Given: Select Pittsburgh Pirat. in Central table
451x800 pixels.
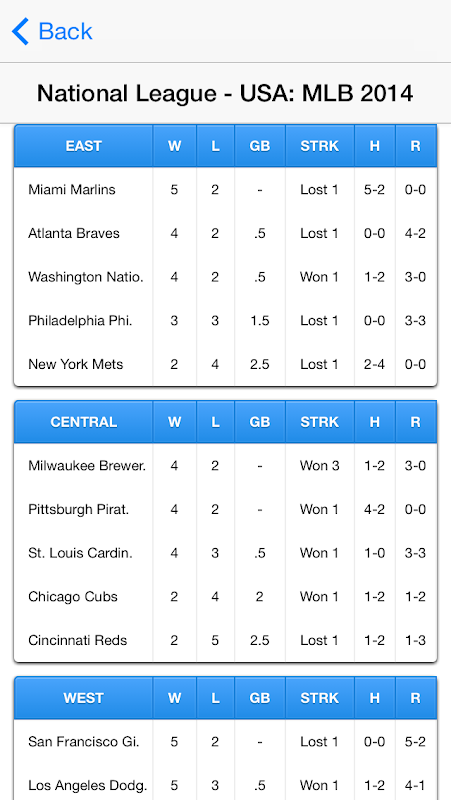Looking at the screenshot, I should coord(226,510).
